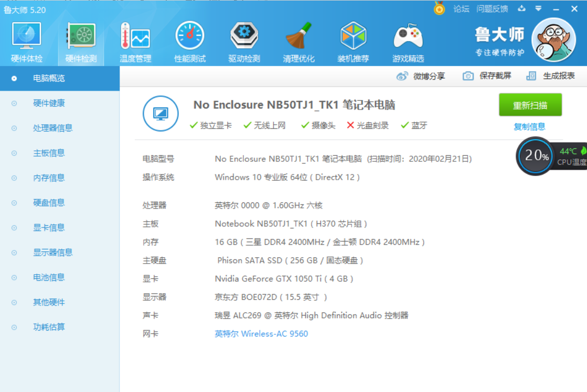Select 显卡信息 sidebar tab
Image resolution: width=587 pixels, height=392 pixels.
click(x=60, y=228)
